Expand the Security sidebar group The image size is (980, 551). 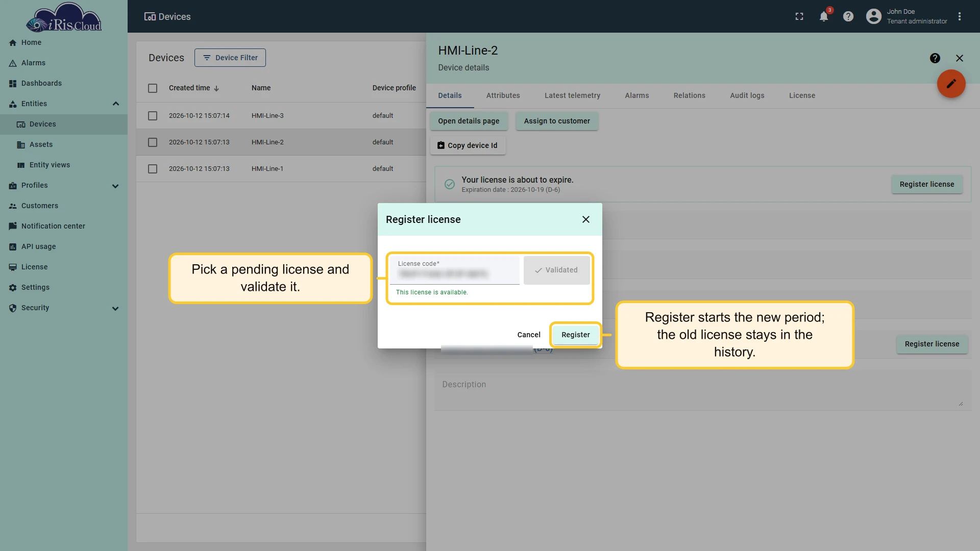tap(116, 308)
